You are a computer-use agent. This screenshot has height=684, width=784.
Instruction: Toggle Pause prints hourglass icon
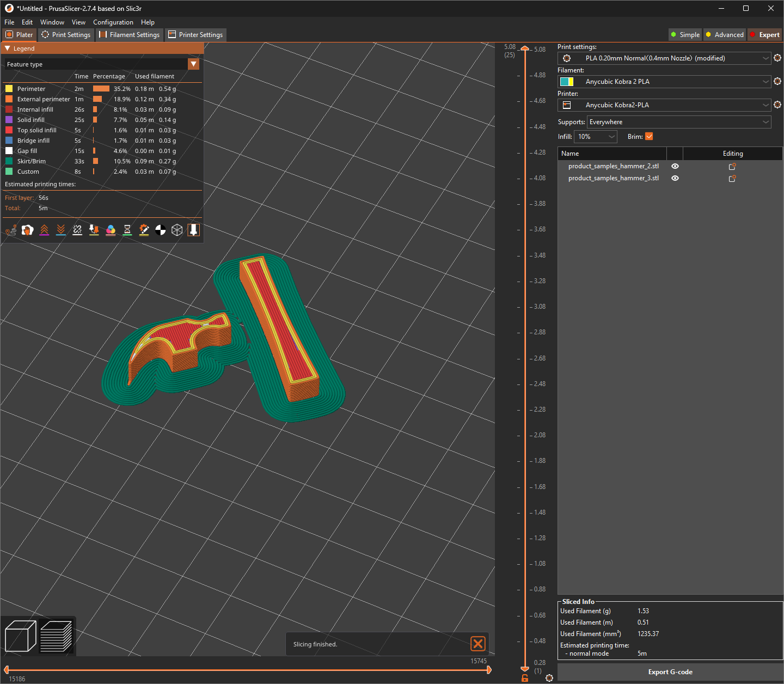127,230
